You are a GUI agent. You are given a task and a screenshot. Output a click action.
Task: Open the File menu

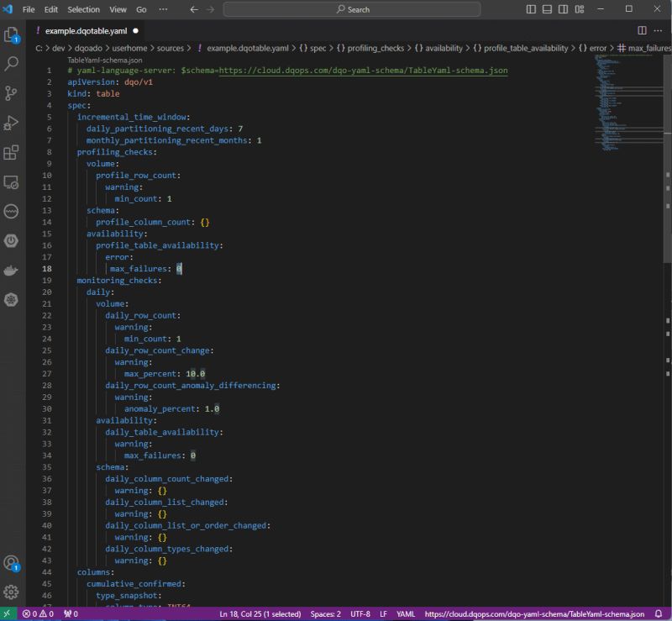(29, 9)
